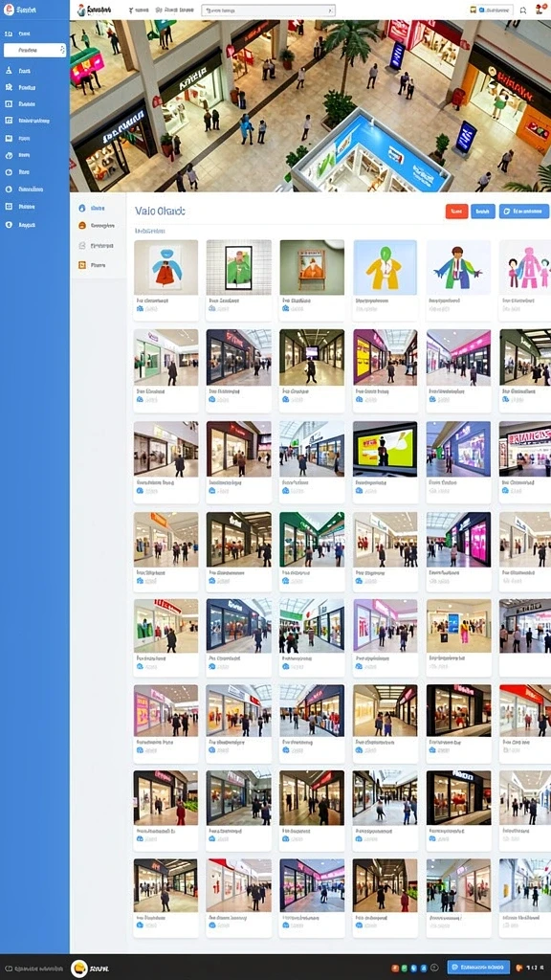This screenshot has height=980, width=551.
Task: Open the thumbnail with yellow-coat figure on blue
Action: (385, 268)
